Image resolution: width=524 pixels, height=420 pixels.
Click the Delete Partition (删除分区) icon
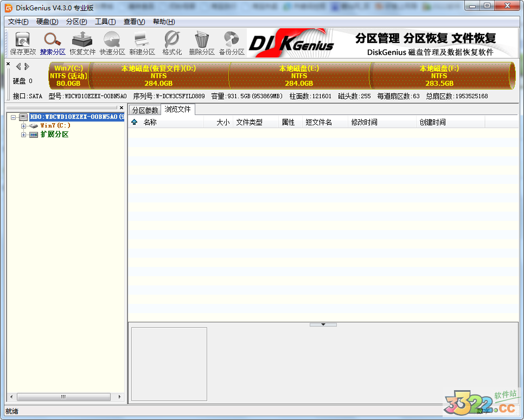coord(202,43)
